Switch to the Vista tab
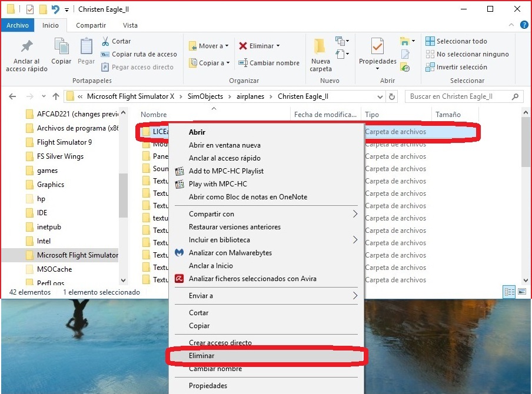Viewport: 532px width, 394px height. click(x=130, y=25)
